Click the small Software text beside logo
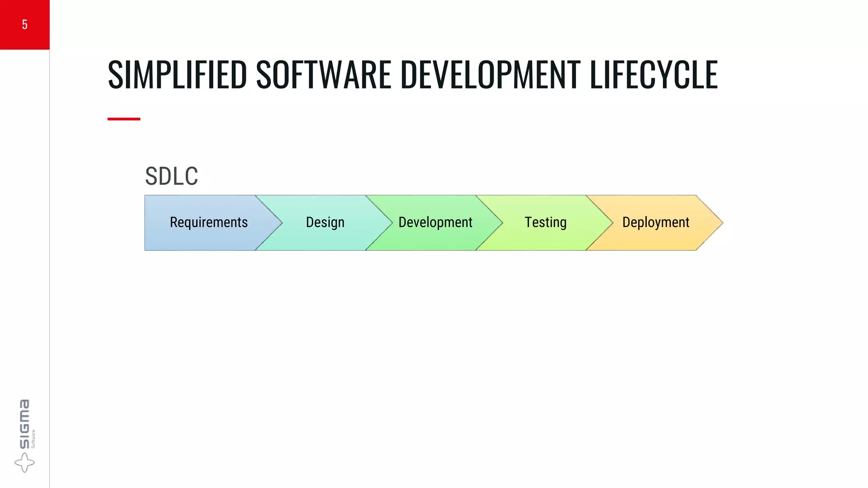 pyautogui.click(x=33, y=439)
